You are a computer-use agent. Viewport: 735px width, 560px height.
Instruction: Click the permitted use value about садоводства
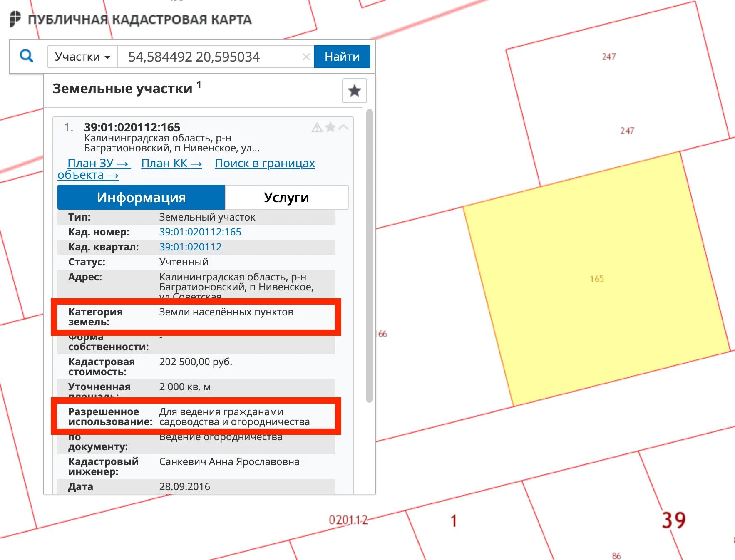coord(234,416)
